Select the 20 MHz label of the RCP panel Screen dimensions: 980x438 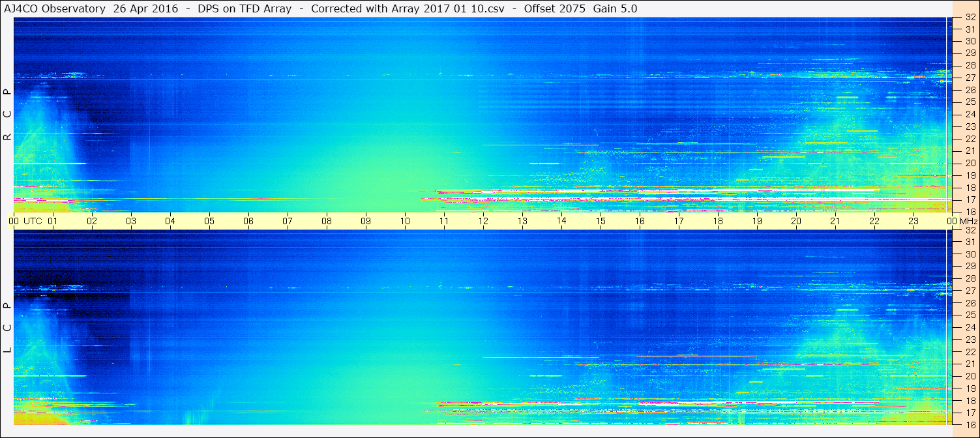970,163
